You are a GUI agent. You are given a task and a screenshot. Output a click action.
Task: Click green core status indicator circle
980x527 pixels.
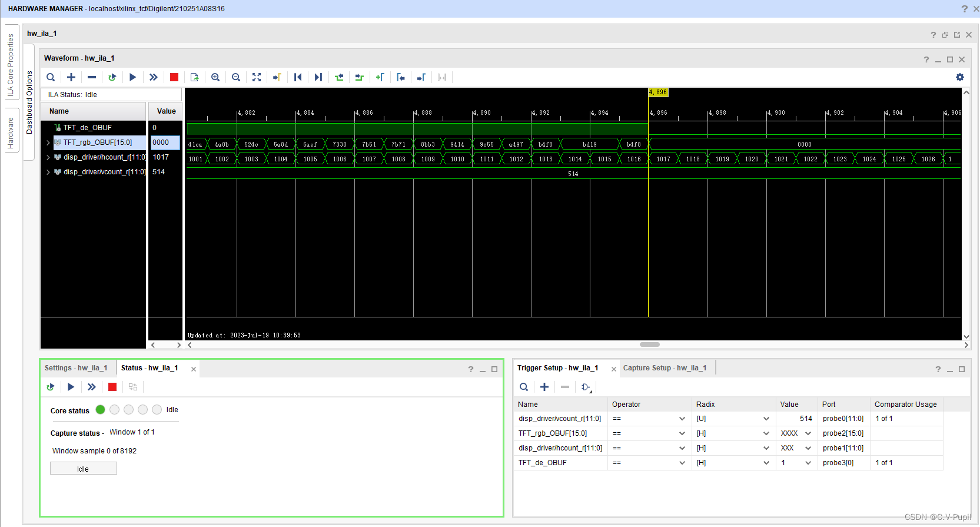coord(100,410)
